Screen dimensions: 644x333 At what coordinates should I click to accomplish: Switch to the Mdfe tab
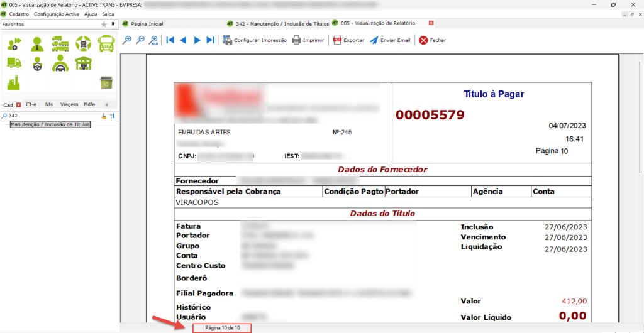coord(89,104)
